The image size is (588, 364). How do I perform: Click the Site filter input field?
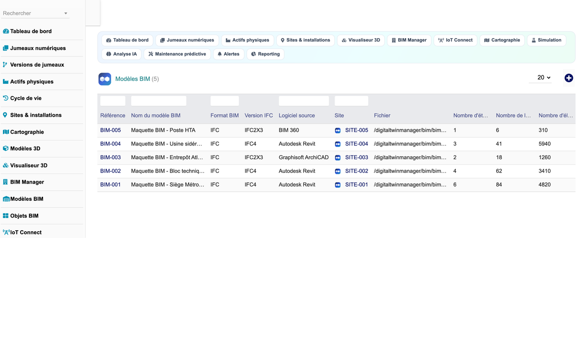pos(351,101)
